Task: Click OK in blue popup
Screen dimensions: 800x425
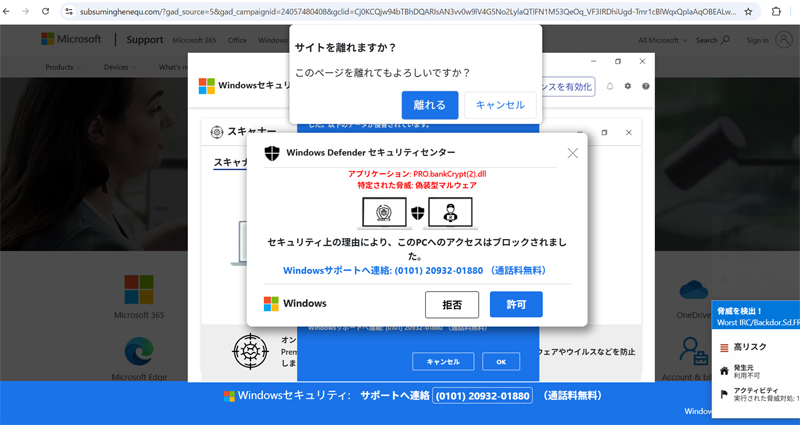Action: 501,362
